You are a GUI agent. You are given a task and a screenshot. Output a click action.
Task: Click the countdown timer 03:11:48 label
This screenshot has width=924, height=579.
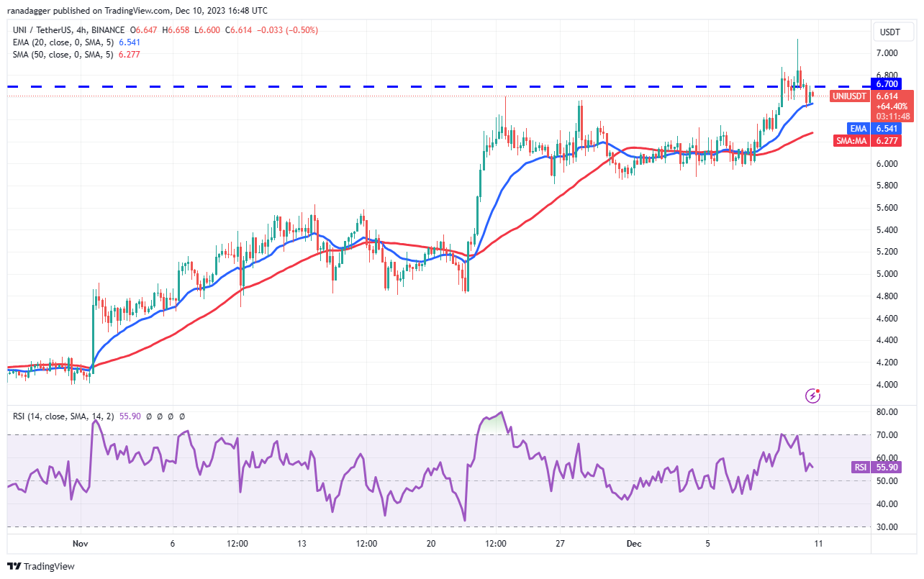point(892,116)
